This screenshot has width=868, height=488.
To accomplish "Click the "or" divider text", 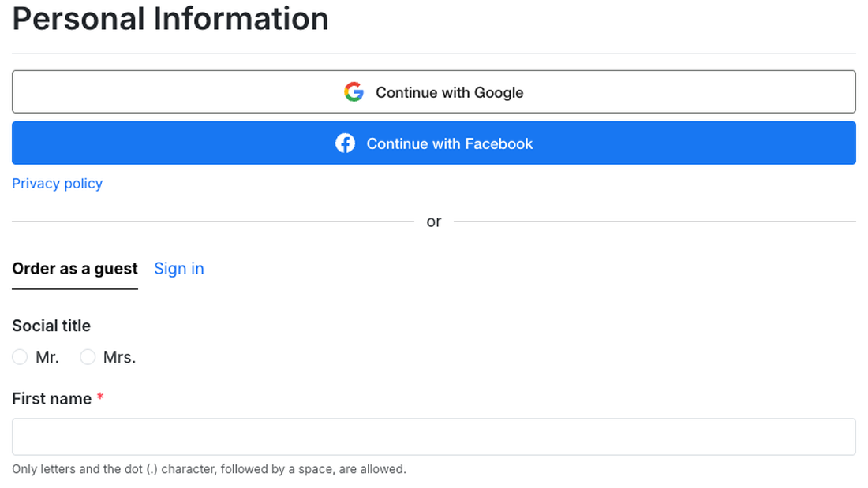I will (x=434, y=222).
